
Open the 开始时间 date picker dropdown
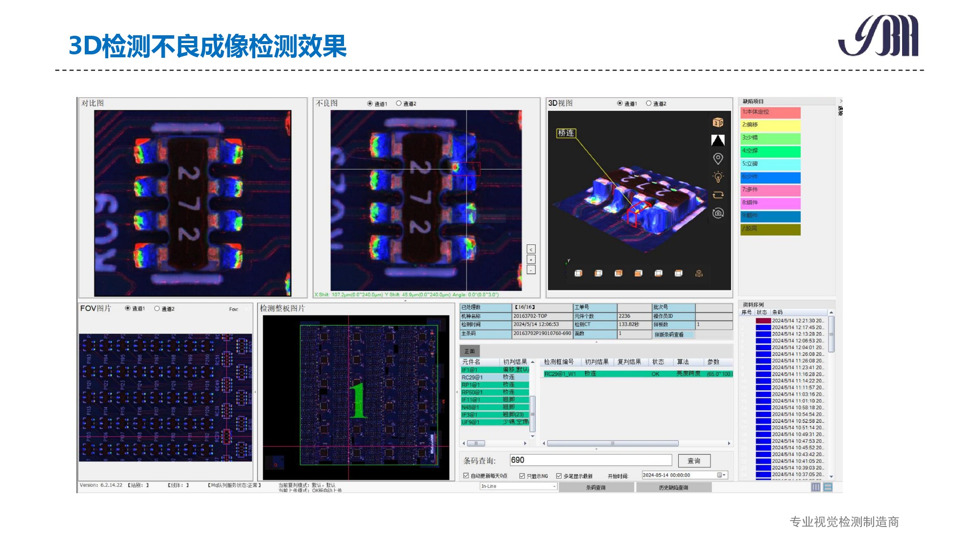coord(722,475)
